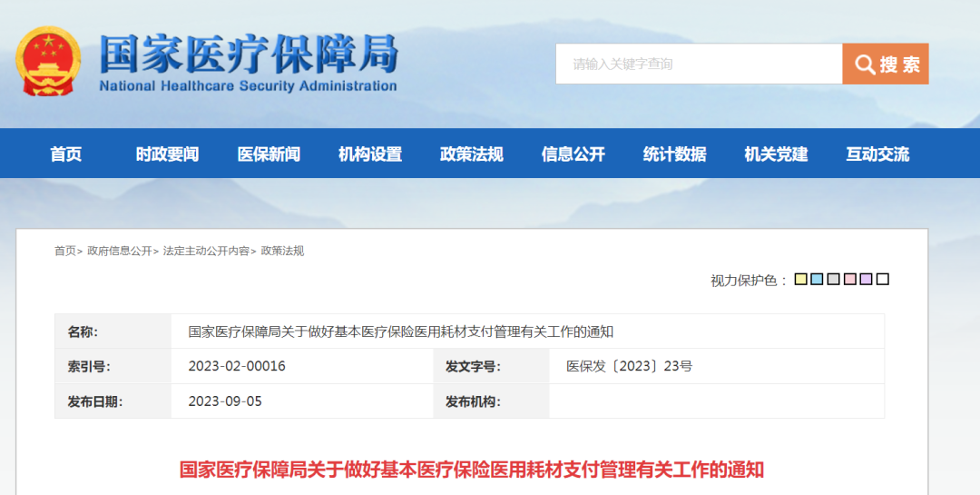Click the 发布日期 label cell
This screenshot has height=495, width=980.
point(113,401)
